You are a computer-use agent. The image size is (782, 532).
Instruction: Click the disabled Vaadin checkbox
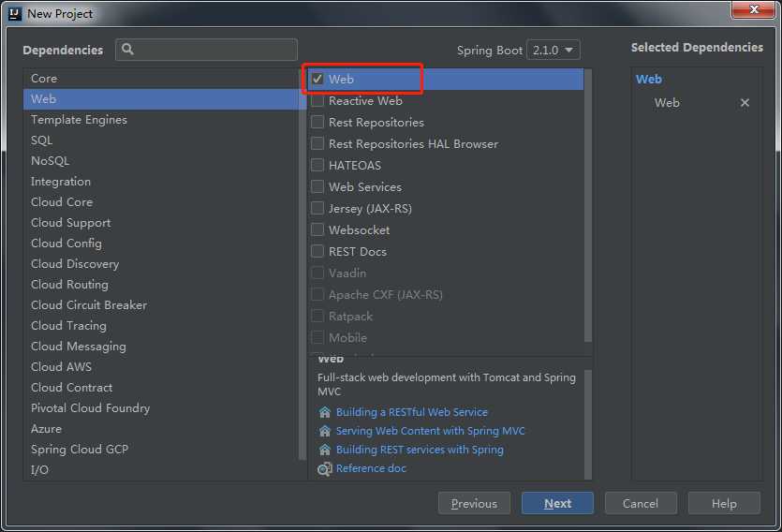click(x=317, y=273)
